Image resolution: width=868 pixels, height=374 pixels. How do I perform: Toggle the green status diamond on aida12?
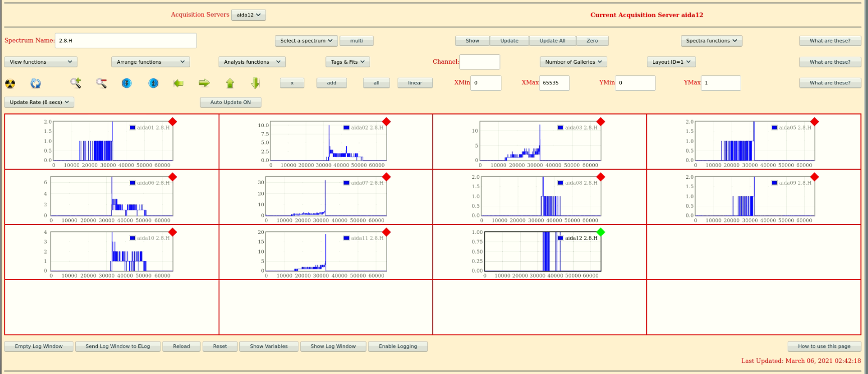(601, 232)
